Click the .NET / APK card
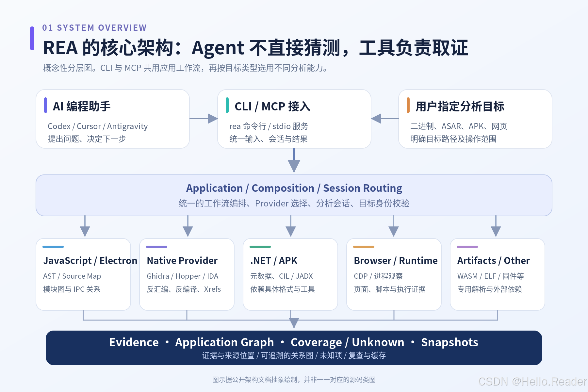588x392 pixels. tap(290, 274)
